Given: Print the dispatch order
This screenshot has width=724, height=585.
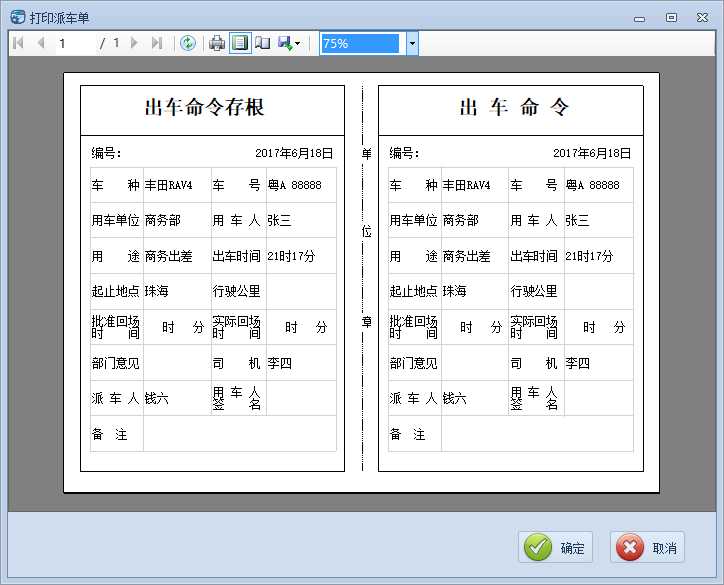Looking at the screenshot, I should (x=217, y=43).
